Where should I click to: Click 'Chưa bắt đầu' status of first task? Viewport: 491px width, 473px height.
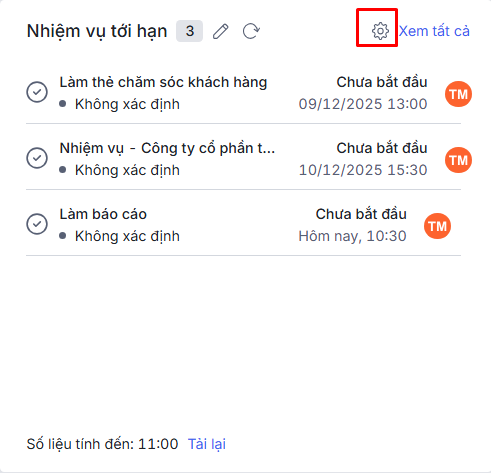[382, 82]
